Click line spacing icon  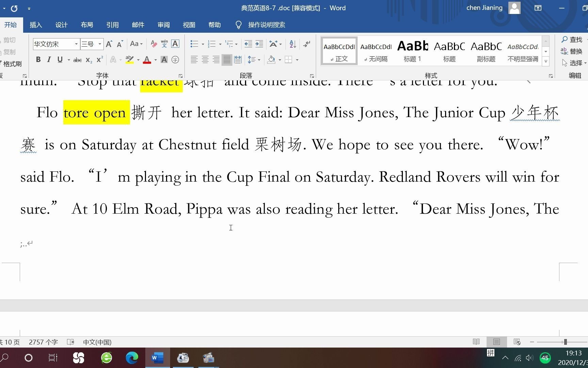coord(251,60)
